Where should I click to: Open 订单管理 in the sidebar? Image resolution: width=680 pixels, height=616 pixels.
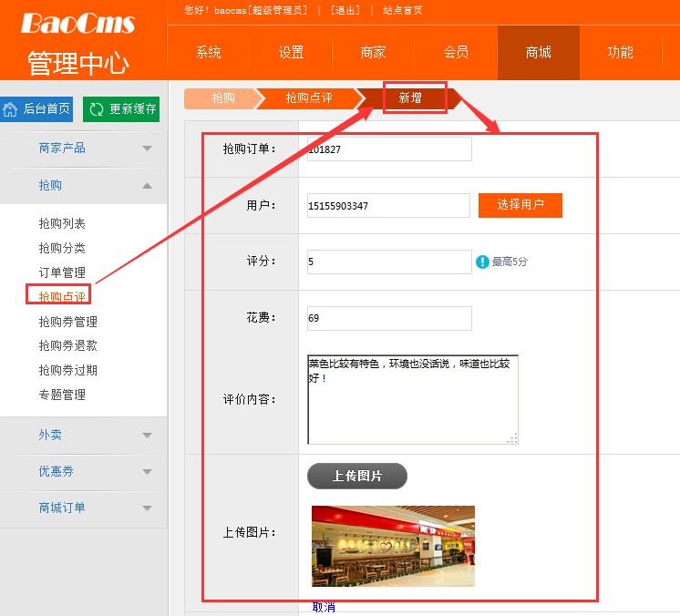click(x=62, y=272)
